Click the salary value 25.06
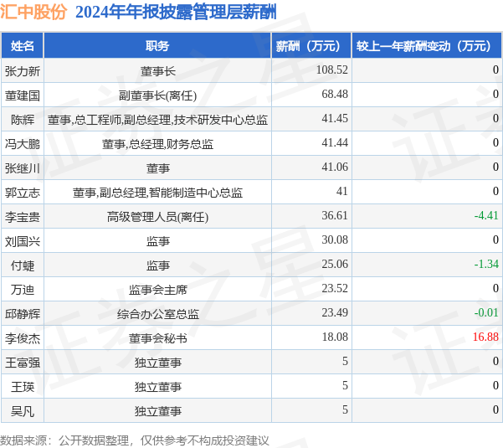The height and width of the screenshot is (448, 503). [x=335, y=264]
